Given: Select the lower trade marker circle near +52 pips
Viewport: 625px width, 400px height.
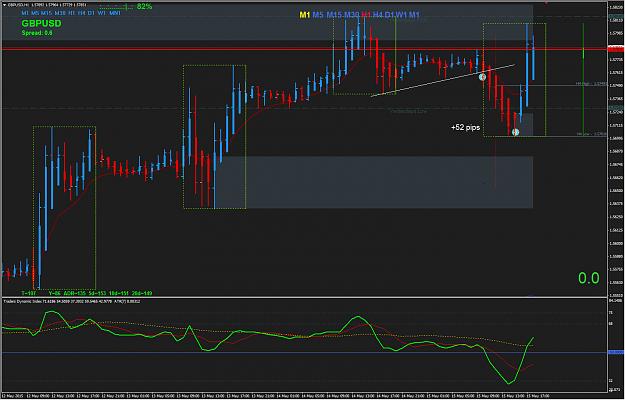Looking at the screenshot, I should tap(515, 132).
